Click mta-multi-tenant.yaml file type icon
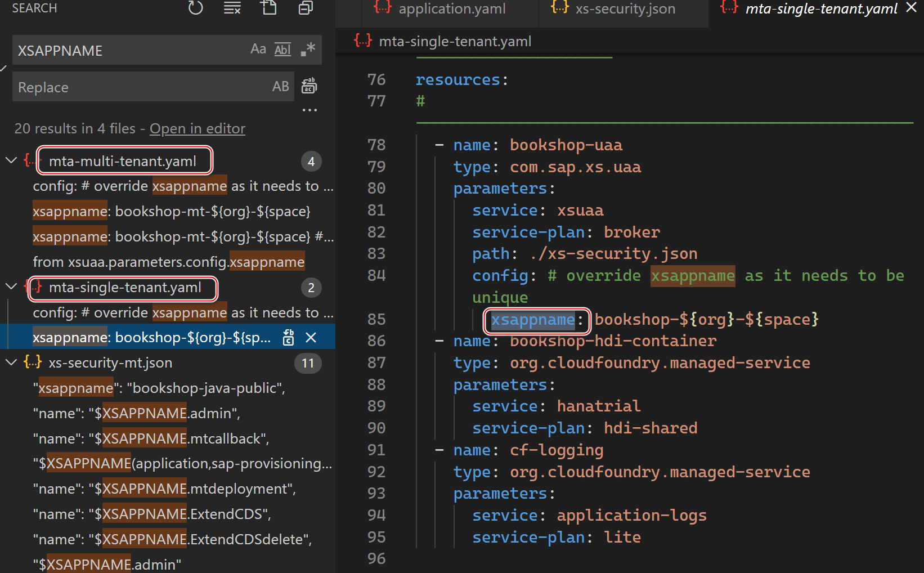 pyautogui.click(x=32, y=160)
